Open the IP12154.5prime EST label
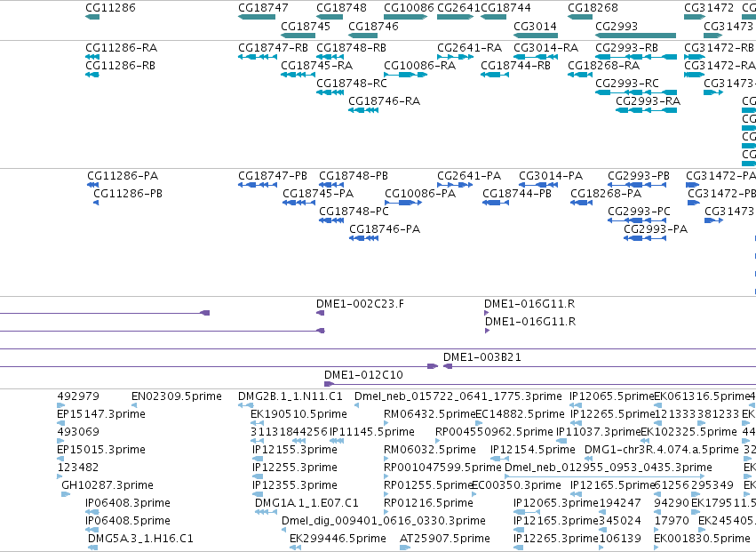This screenshot has height=552, width=756. pyautogui.click(x=533, y=450)
